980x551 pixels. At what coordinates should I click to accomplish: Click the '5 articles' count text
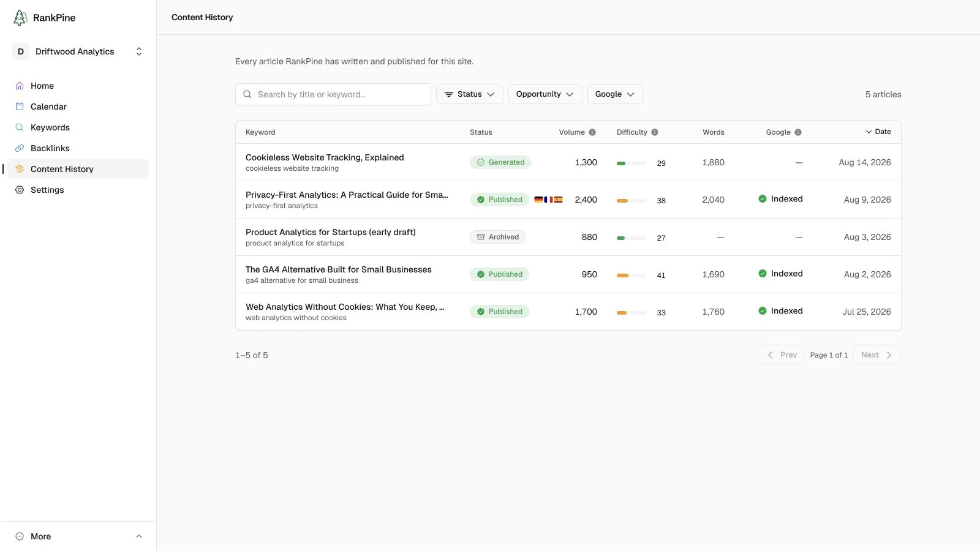tap(883, 94)
